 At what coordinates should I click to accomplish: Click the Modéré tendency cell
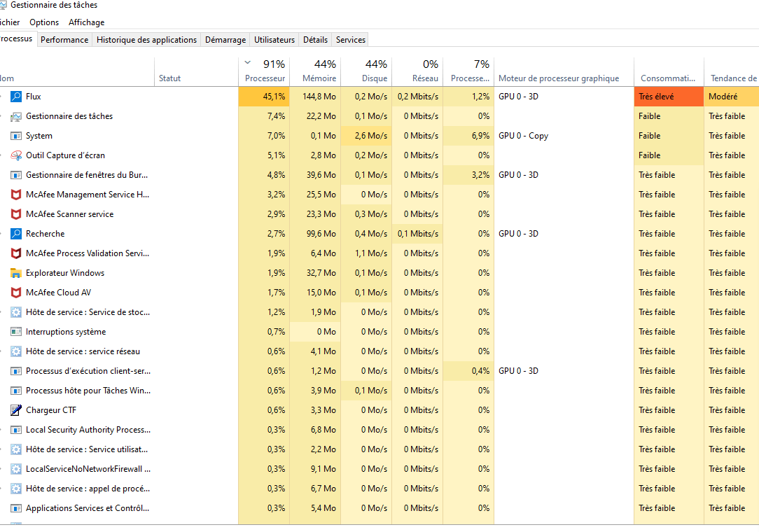pos(732,97)
